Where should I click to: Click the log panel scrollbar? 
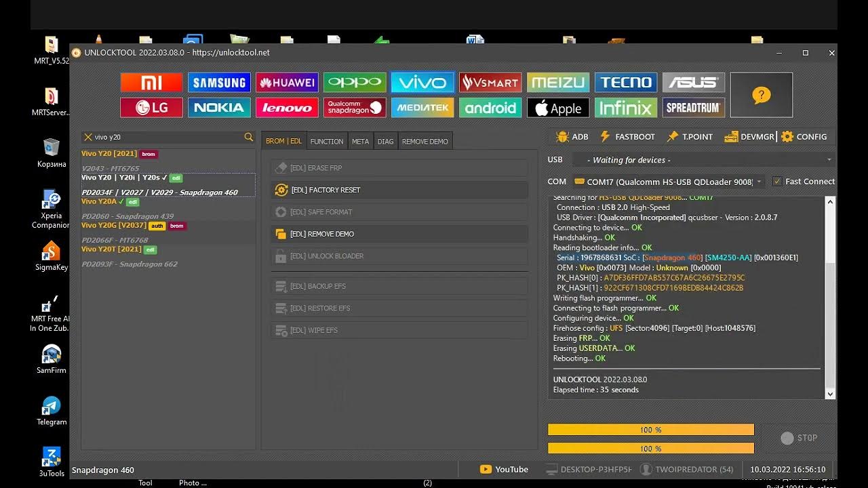click(x=830, y=297)
